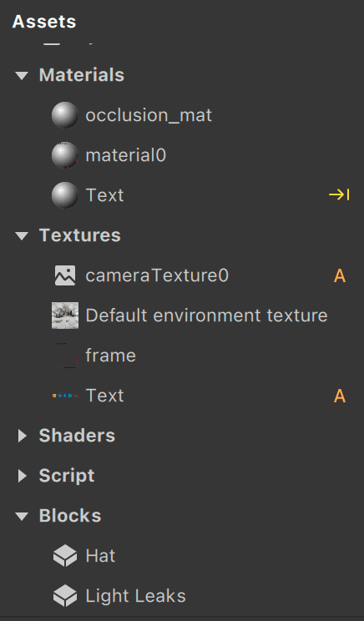Image resolution: width=364 pixels, height=621 pixels.
Task: Select the Light Leaks block name
Action: [135, 596]
